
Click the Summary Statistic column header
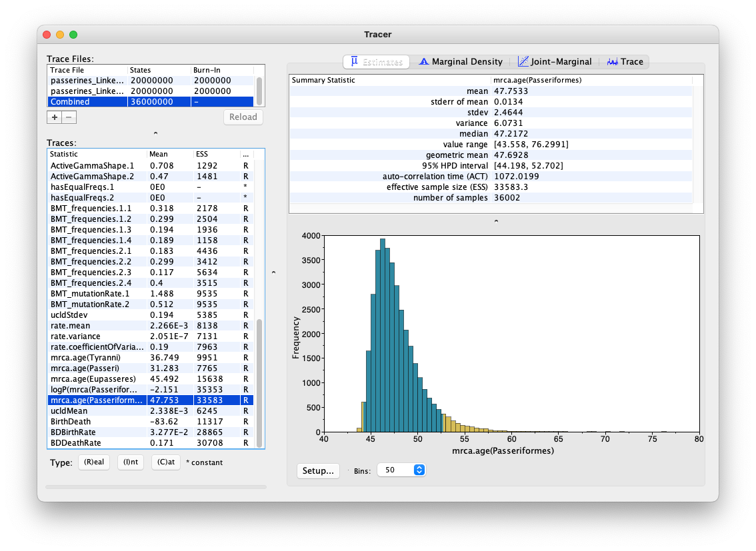[389, 80]
